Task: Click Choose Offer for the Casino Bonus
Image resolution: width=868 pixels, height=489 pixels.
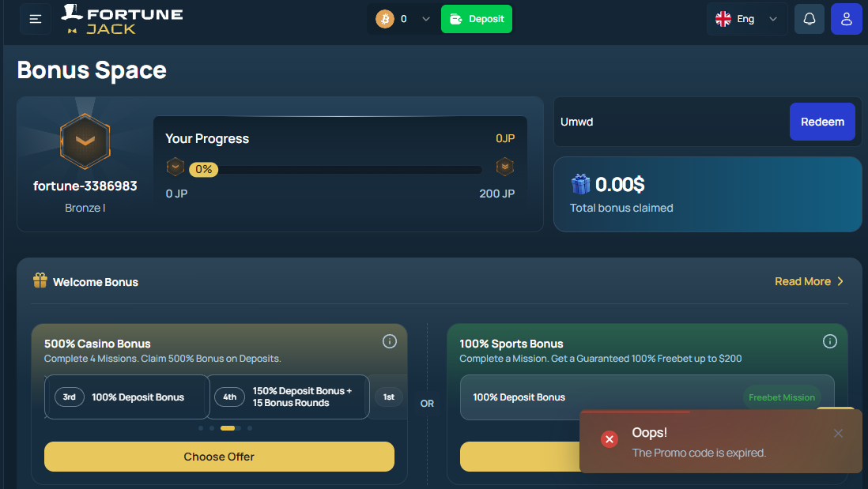Action: 219,457
